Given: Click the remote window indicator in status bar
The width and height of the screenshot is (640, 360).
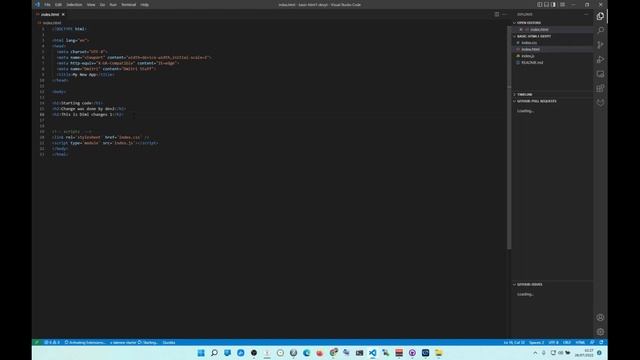Looking at the screenshot, I should [x=37, y=342].
